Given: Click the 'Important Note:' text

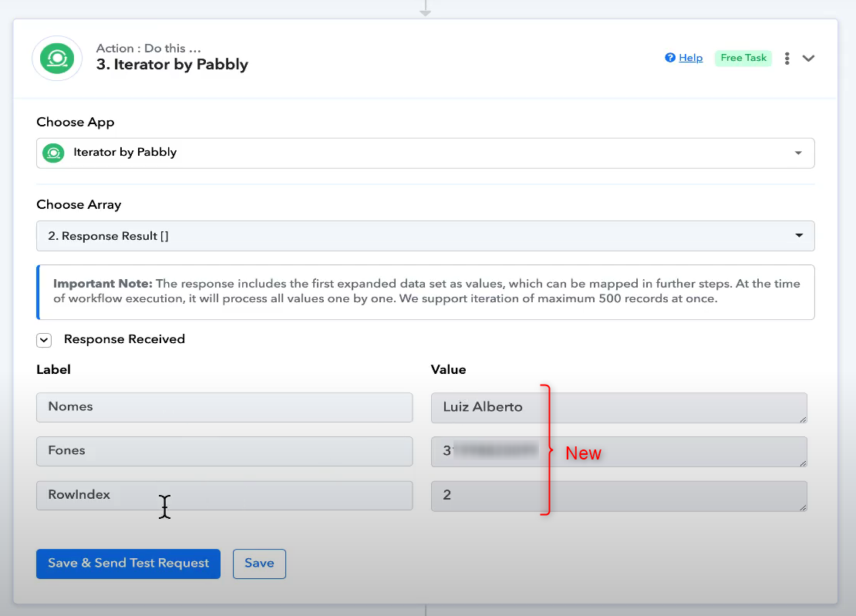Looking at the screenshot, I should 103,284.
